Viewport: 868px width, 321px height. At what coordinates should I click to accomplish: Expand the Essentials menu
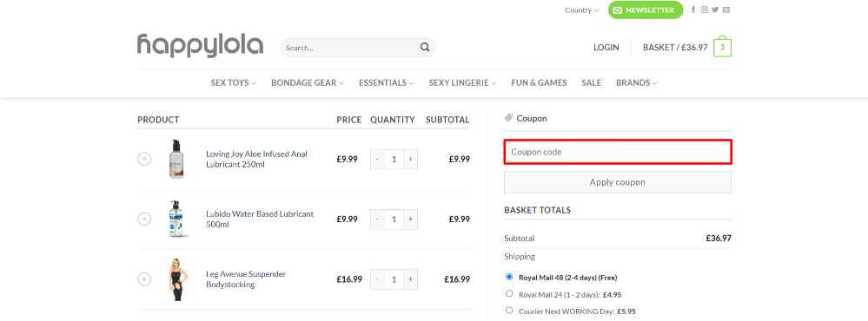[x=387, y=83]
